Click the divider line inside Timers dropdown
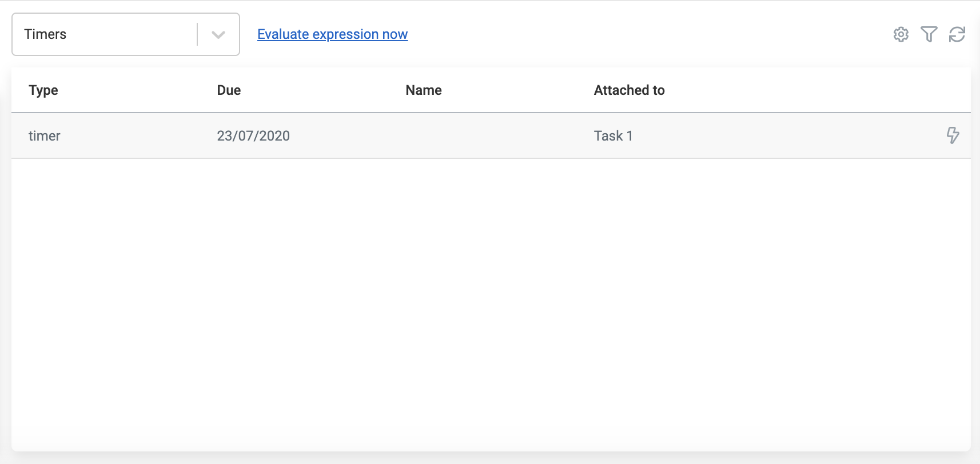The image size is (980, 464). pyautogui.click(x=197, y=34)
